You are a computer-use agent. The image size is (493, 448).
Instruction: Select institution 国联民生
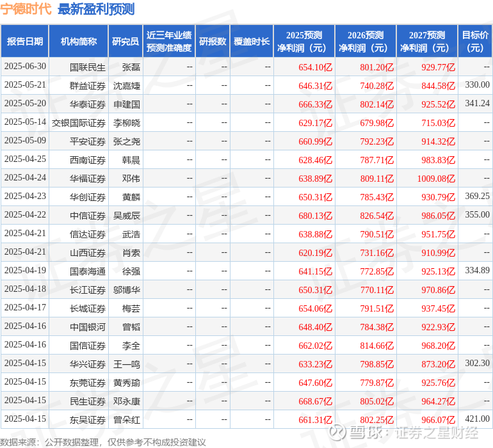(x=88, y=67)
